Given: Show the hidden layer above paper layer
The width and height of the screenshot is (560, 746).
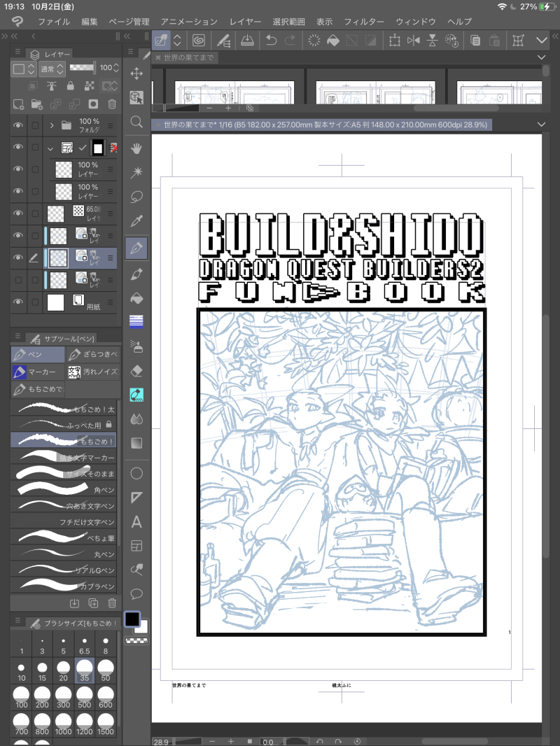Looking at the screenshot, I should click(18, 280).
